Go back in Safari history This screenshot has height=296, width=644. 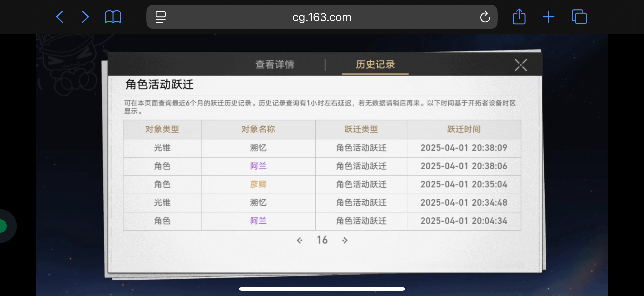pyautogui.click(x=60, y=17)
